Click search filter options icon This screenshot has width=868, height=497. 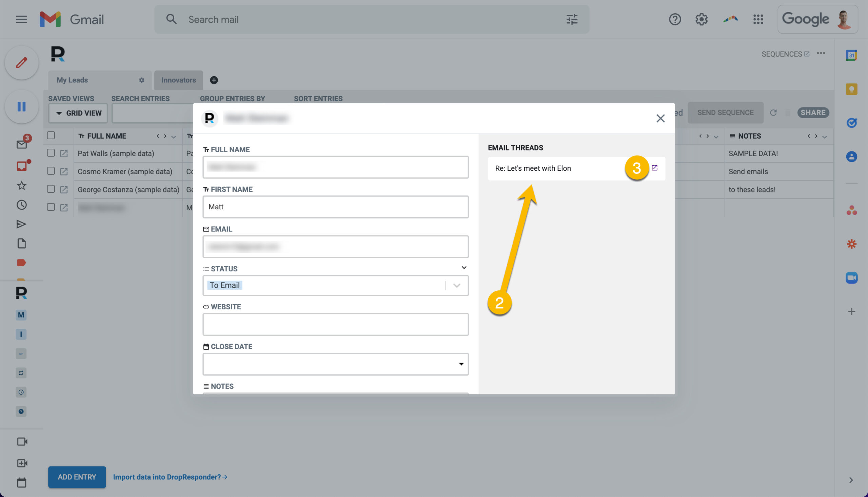[572, 19]
